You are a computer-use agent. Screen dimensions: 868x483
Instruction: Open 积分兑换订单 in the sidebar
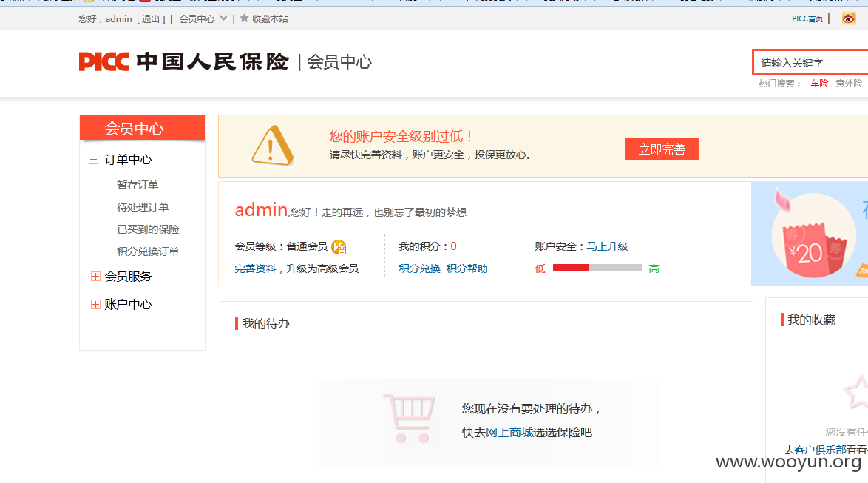point(148,251)
